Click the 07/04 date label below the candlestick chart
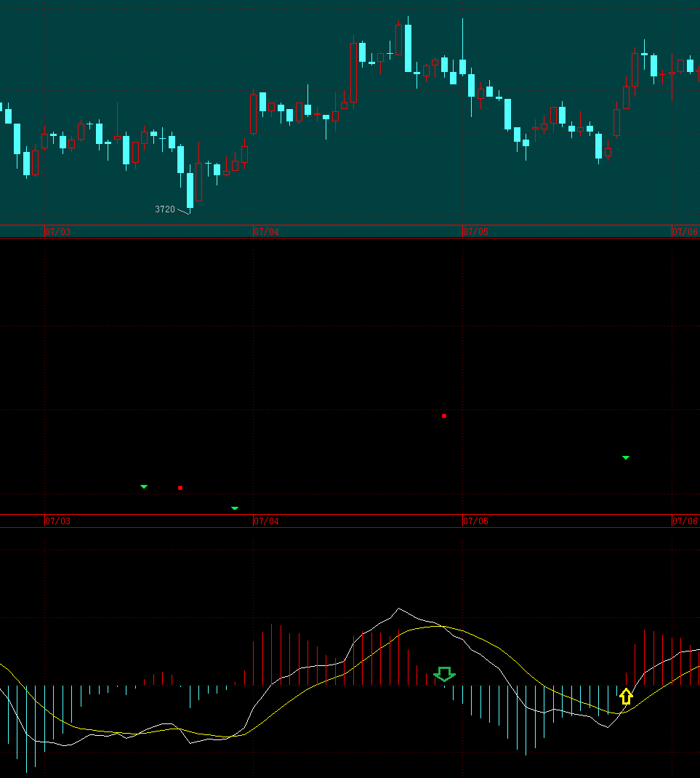This screenshot has height=778, width=700. (x=266, y=232)
